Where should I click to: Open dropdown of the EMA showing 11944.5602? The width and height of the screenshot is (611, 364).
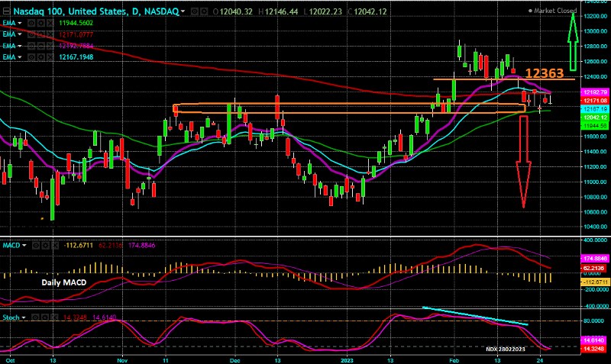coord(20,24)
